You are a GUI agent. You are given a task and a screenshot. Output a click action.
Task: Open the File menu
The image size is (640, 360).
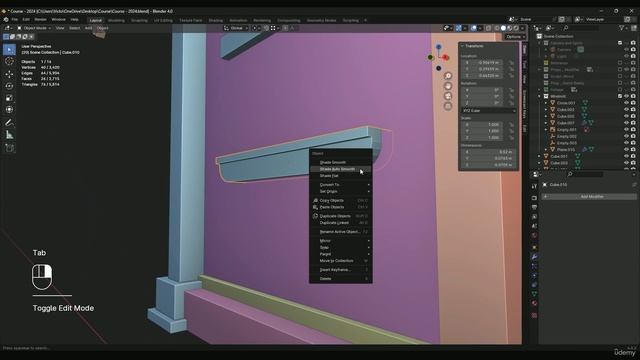click(x=15, y=20)
